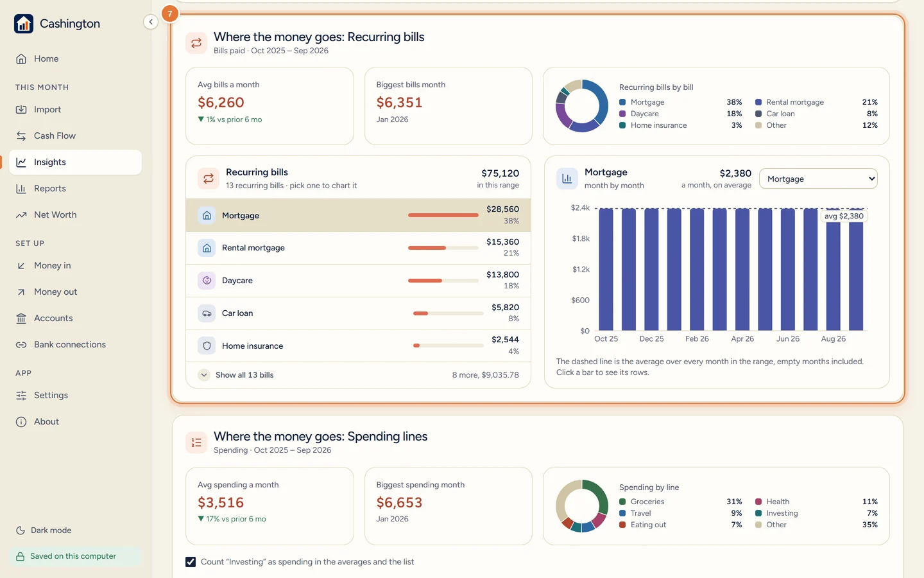Navigate to the Settings label in sidebar
The image size is (924, 578).
[x=51, y=396]
